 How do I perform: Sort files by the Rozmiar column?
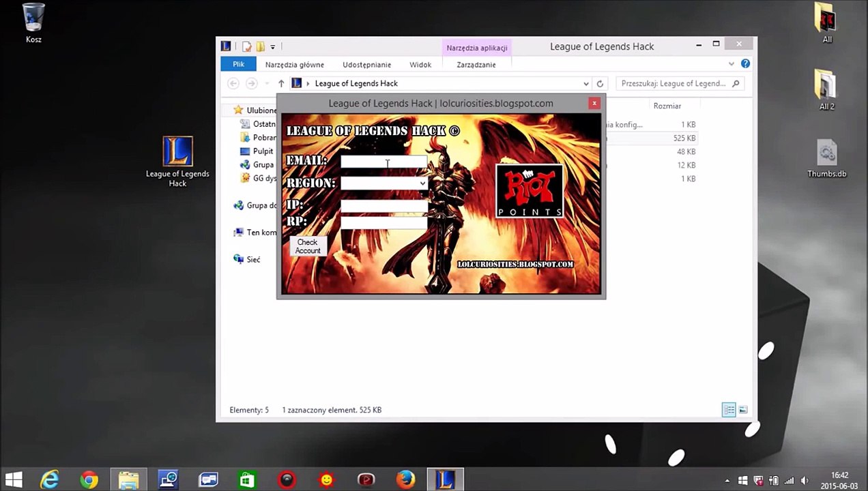667,106
